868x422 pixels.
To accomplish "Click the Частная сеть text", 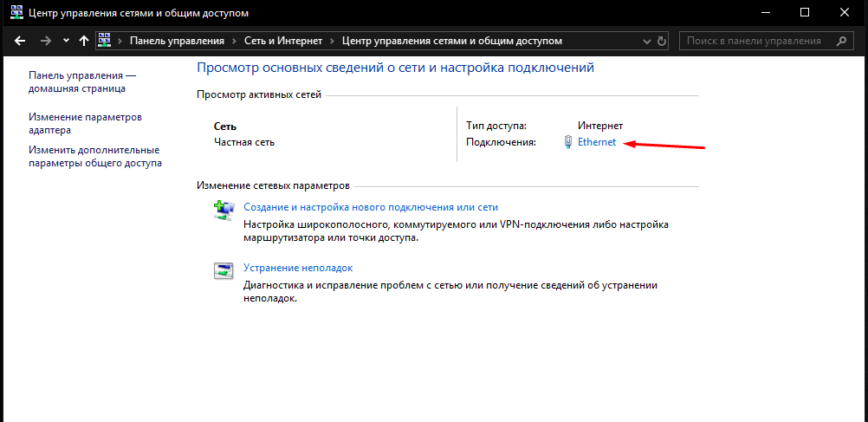I will tap(244, 142).
